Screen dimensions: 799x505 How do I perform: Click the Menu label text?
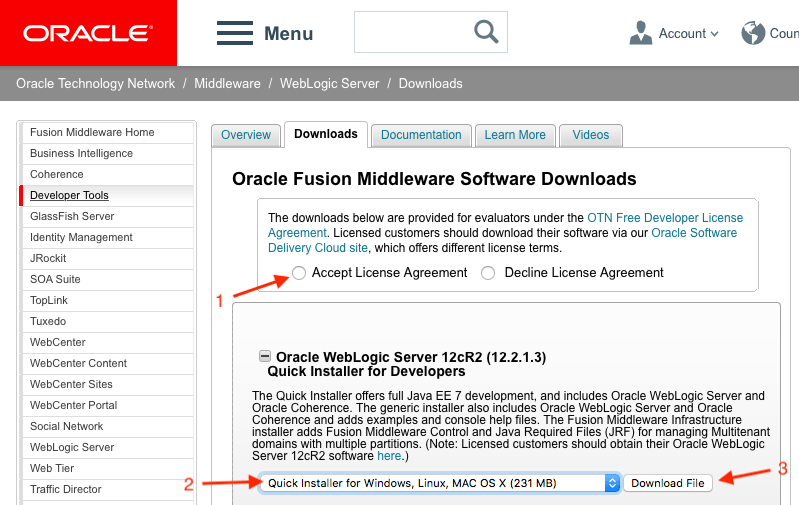[x=288, y=34]
